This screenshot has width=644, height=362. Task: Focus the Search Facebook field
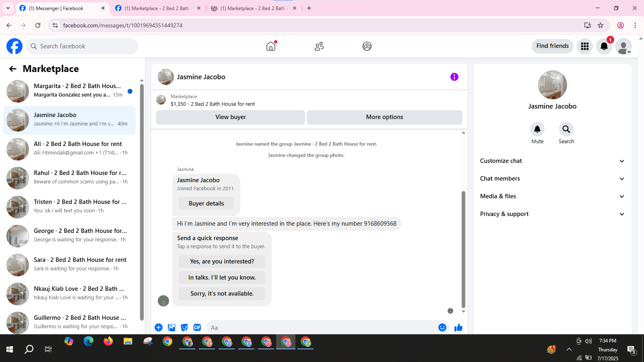tap(82, 46)
